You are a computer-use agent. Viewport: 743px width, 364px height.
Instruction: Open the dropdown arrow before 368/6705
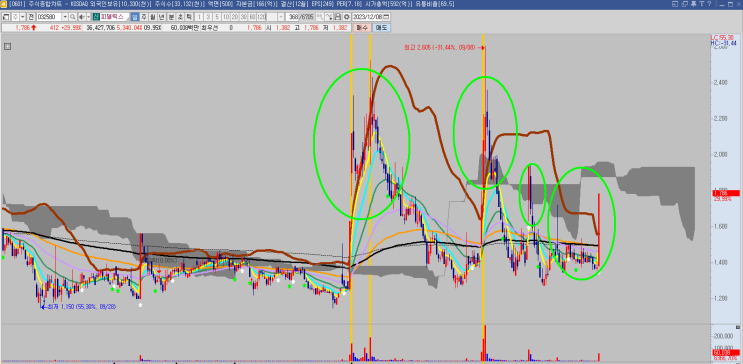tap(281, 17)
